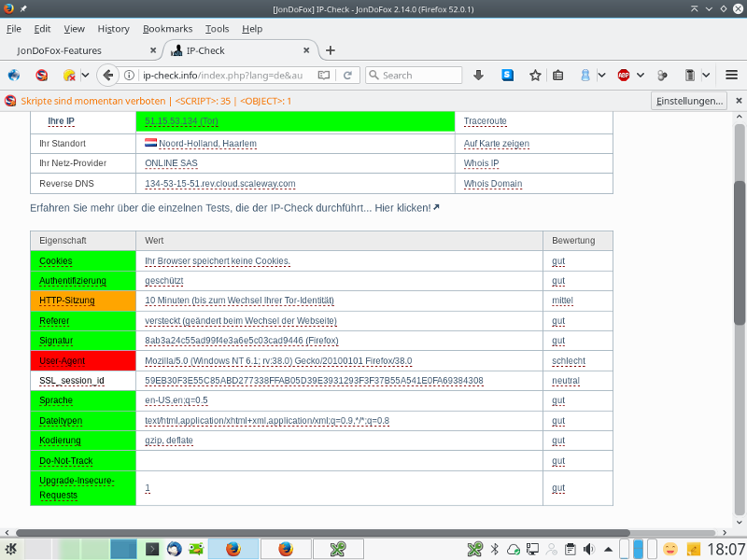This screenshot has height=560, width=747.
Task: Open the File menu
Action: [x=14, y=29]
